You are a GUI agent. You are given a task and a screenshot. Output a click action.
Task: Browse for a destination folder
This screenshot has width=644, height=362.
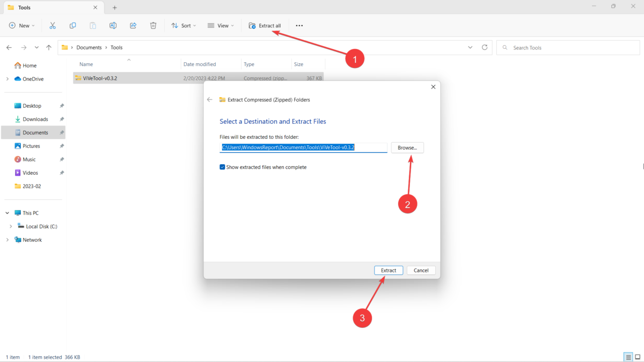tap(407, 147)
